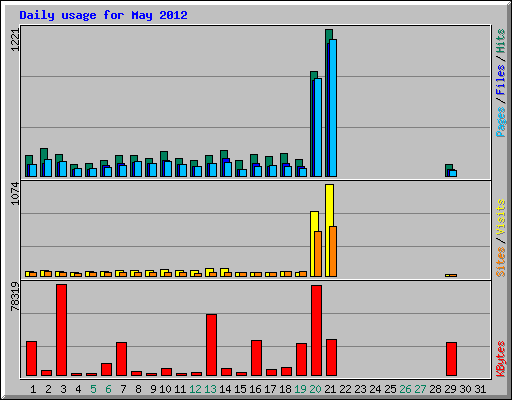Click the day 13 red KBytes bar
This screenshot has width=512, height=400.
coord(211,345)
